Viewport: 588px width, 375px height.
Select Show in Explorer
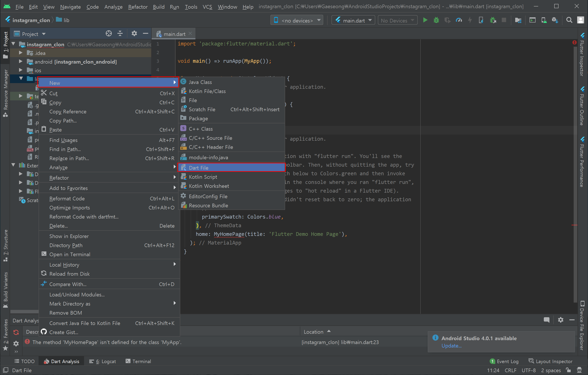tap(109, 236)
